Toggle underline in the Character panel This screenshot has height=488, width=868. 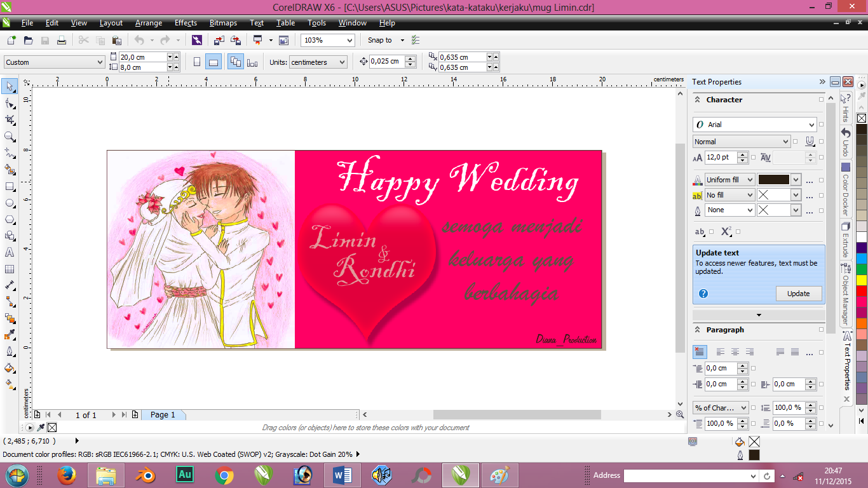[808, 141]
